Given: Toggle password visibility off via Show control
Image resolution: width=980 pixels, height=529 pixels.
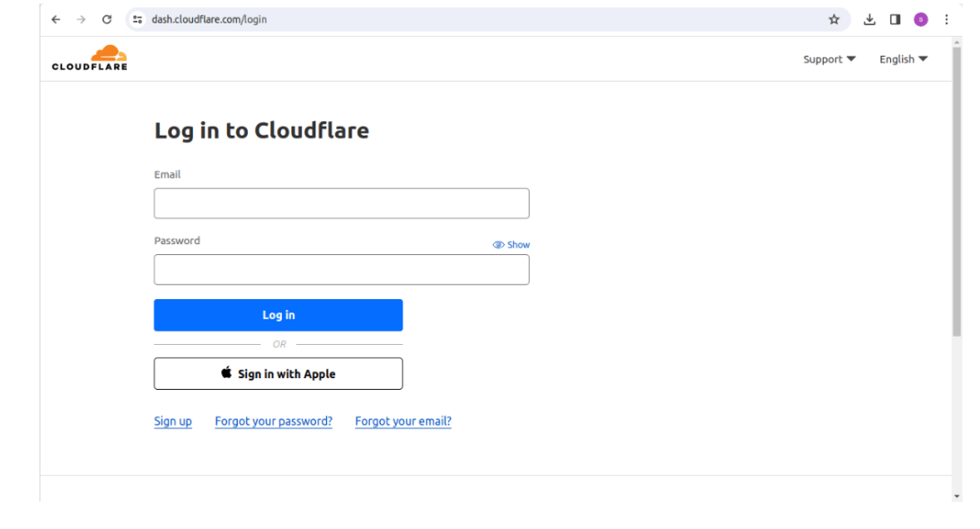Looking at the screenshot, I should coord(516,244).
